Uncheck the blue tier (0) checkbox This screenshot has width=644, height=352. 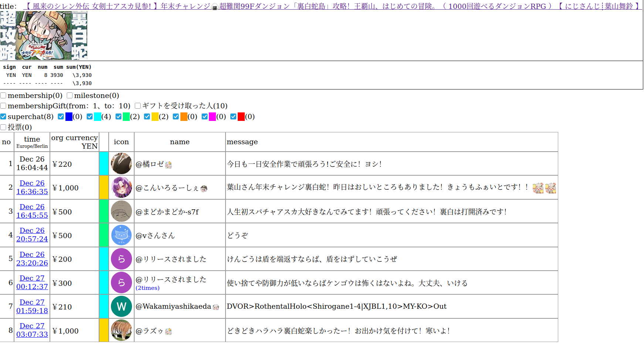coord(61,116)
